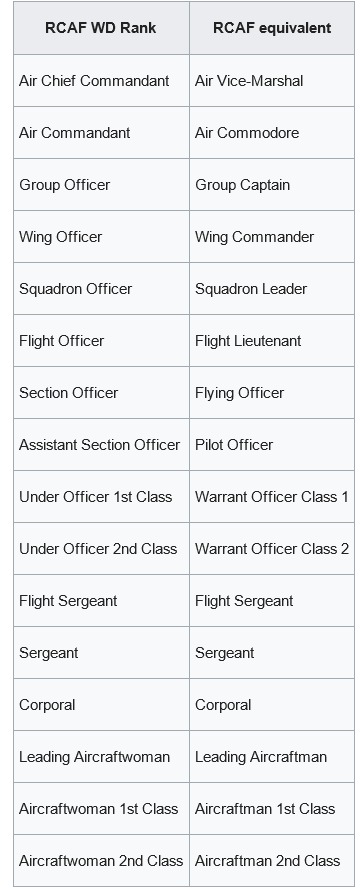The width and height of the screenshot is (363, 889).
Task: Click the RCAF WD Rank column header
Action: 101,28
